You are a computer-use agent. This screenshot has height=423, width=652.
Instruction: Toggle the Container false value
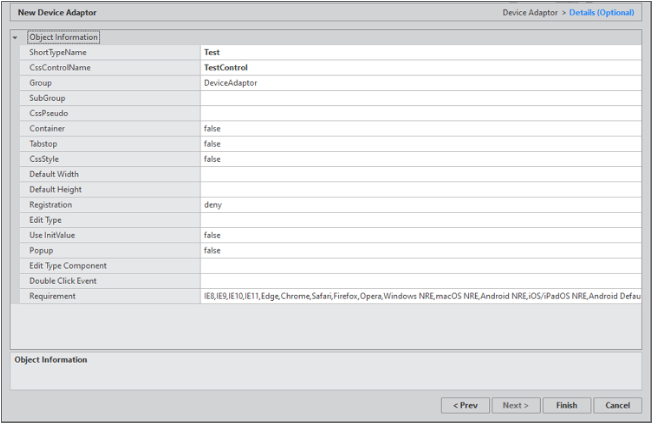click(x=420, y=129)
